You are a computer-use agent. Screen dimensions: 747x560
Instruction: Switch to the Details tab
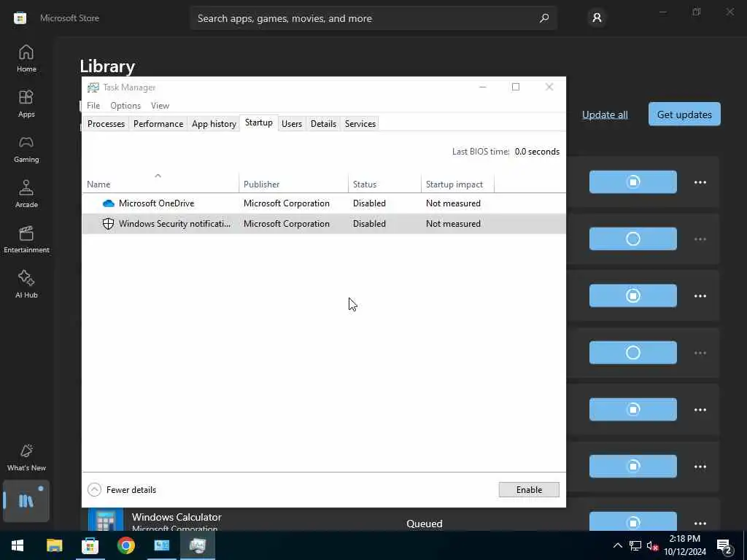pyautogui.click(x=323, y=124)
